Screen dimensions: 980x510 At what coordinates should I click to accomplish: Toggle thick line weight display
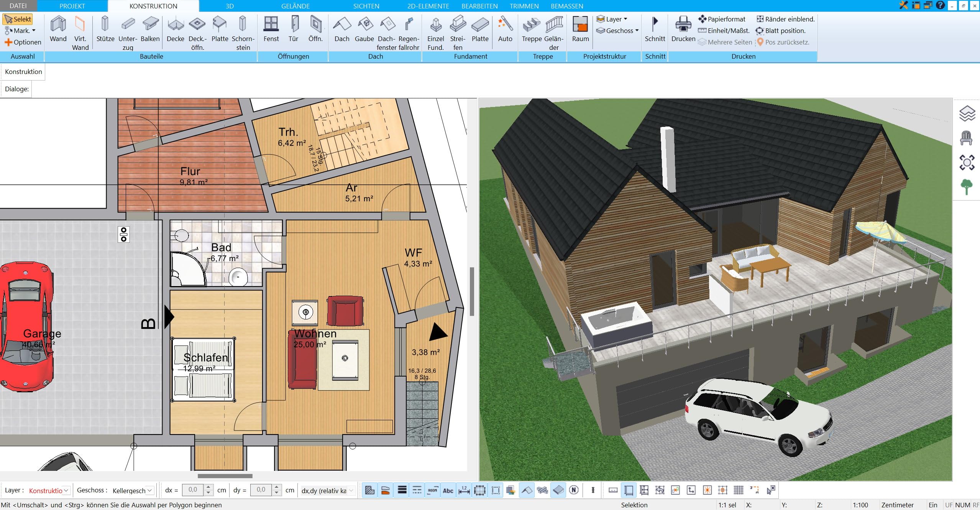[402, 490]
